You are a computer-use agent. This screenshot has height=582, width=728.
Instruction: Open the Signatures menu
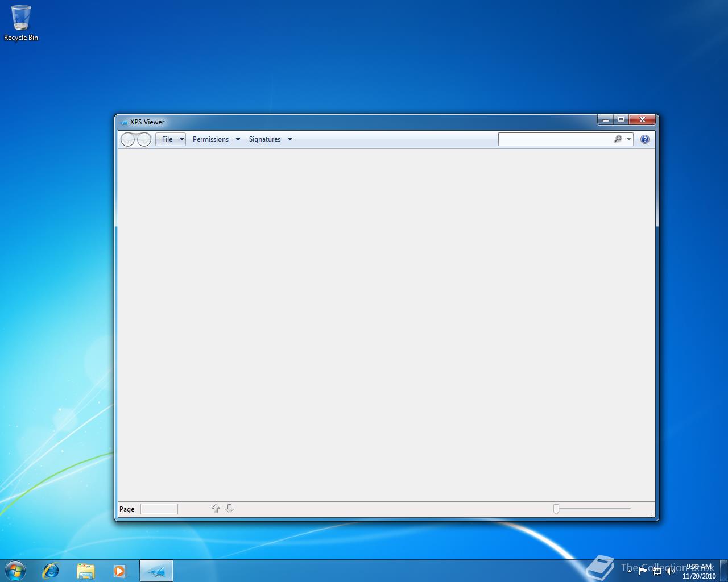click(264, 139)
